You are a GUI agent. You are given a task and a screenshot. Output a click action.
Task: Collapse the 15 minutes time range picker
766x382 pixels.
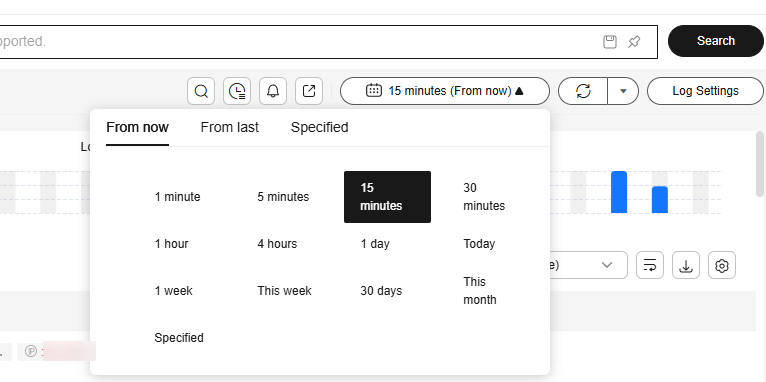(445, 91)
